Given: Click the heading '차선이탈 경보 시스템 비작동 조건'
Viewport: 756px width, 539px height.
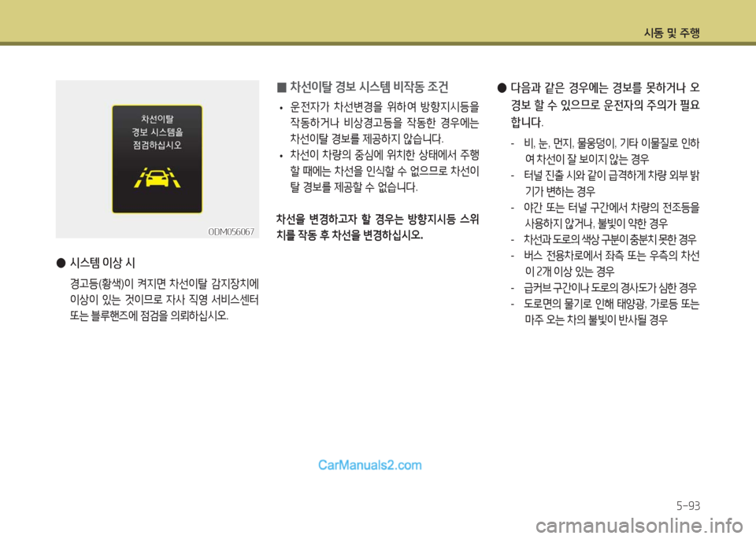Looking at the screenshot, I should pos(369,87).
